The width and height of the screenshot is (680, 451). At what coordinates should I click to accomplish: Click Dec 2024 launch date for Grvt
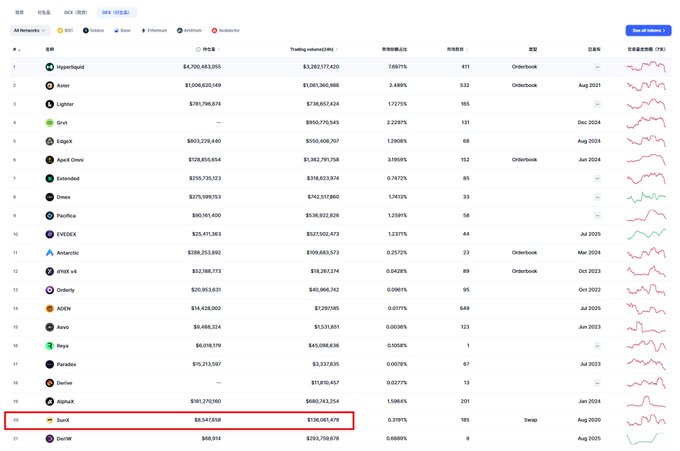tap(589, 123)
